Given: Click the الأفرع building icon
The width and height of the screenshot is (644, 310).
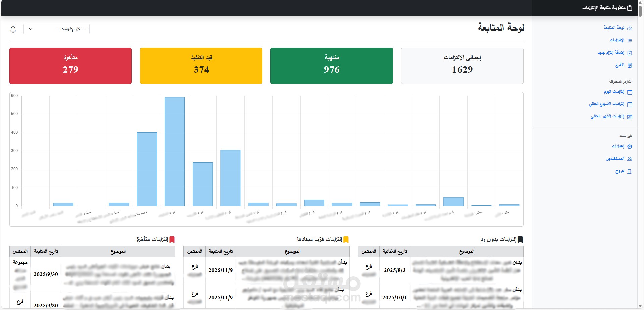Looking at the screenshot, I should pos(630,65).
